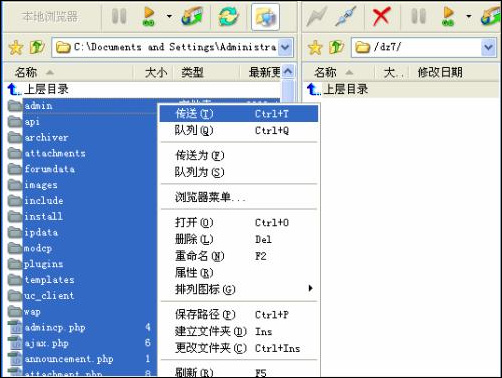Choose 传送为(F) from context menu
The height and width of the screenshot is (378, 502).
[239, 155]
